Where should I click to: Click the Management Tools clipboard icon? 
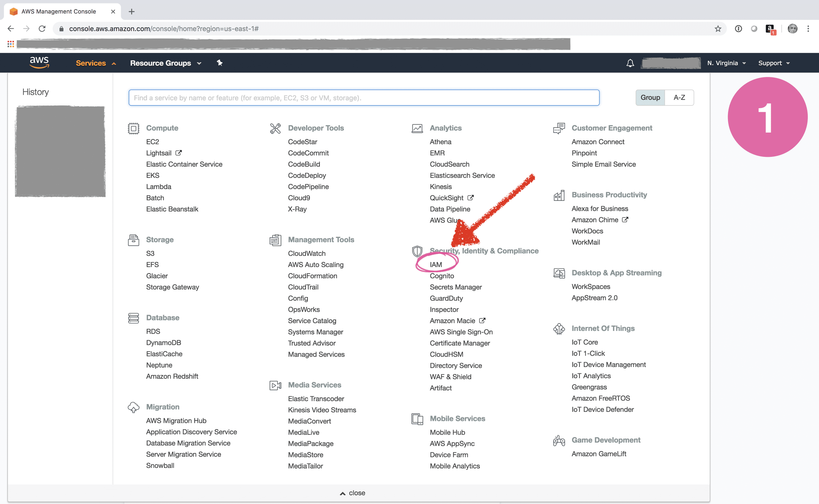coord(275,240)
